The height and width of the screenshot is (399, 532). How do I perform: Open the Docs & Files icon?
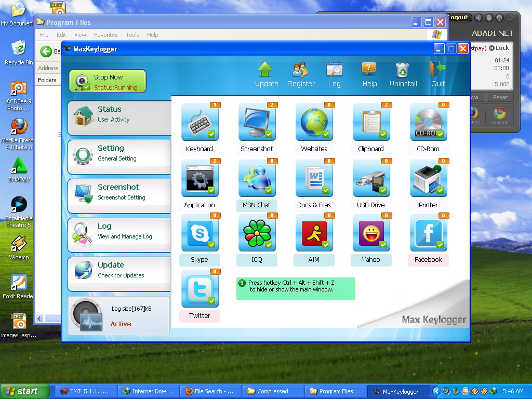(x=314, y=178)
